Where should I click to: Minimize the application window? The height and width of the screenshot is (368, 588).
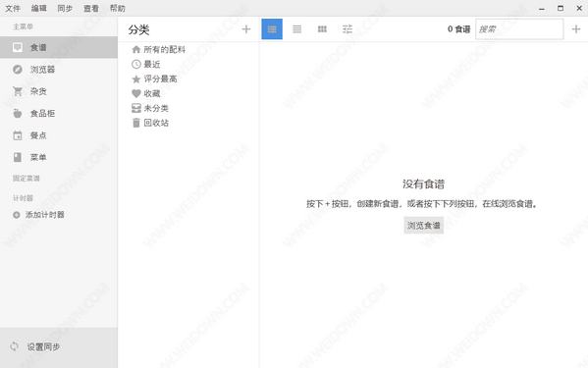click(x=542, y=8)
